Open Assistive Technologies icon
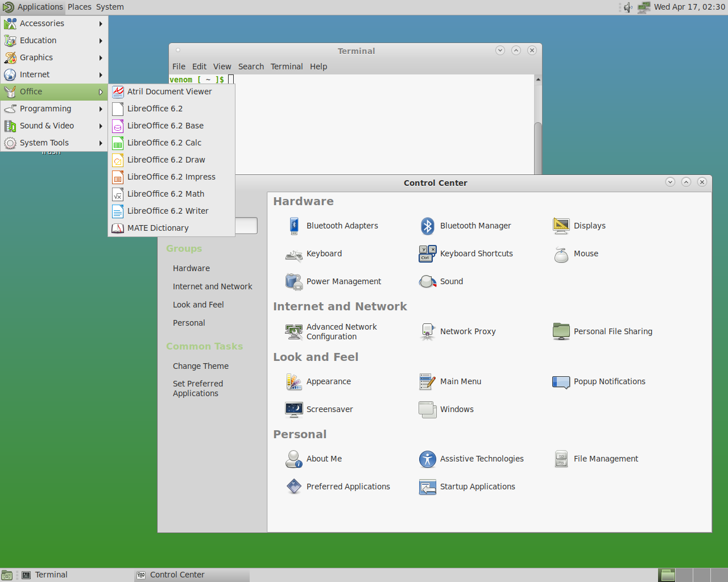The height and width of the screenshot is (582, 728). pyautogui.click(x=428, y=459)
